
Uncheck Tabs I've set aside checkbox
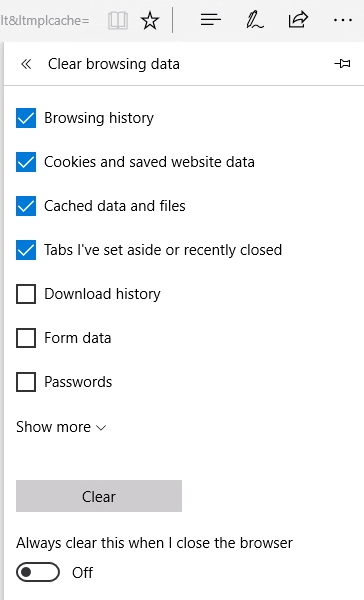(x=26, y=250)
